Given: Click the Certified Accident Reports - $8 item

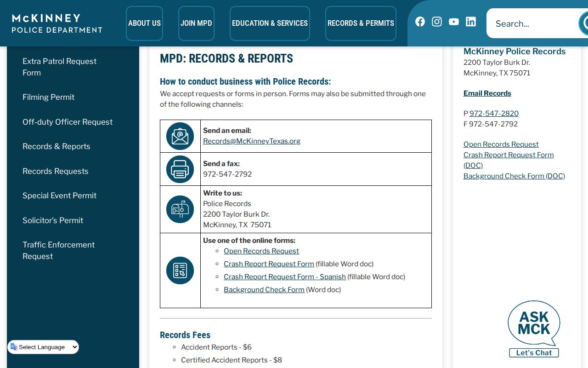Looking at the screenshot, I should click(232, 360).
